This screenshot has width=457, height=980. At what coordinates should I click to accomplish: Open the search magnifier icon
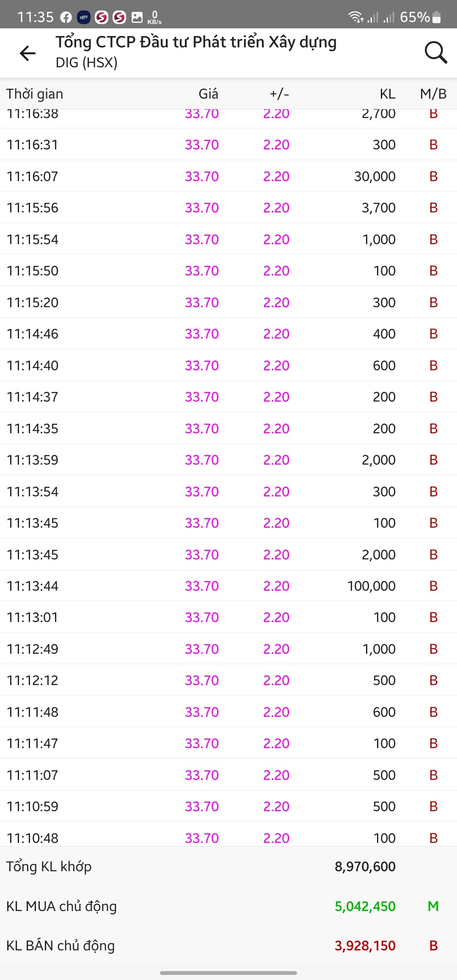coord(435,53)
